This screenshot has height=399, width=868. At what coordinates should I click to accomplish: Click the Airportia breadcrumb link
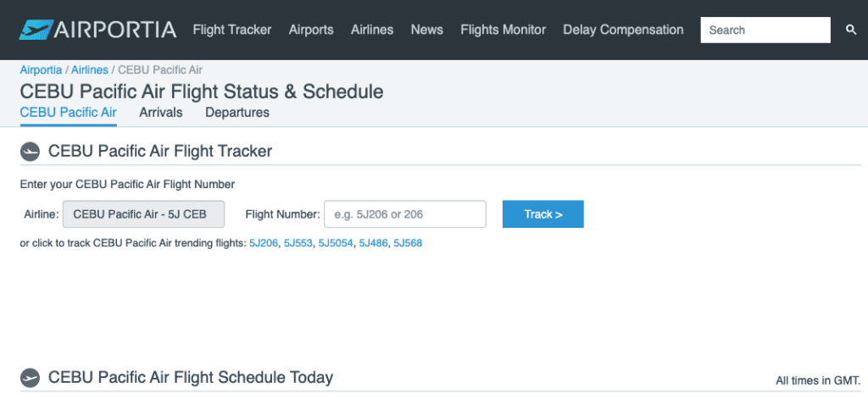click(41, 70)
